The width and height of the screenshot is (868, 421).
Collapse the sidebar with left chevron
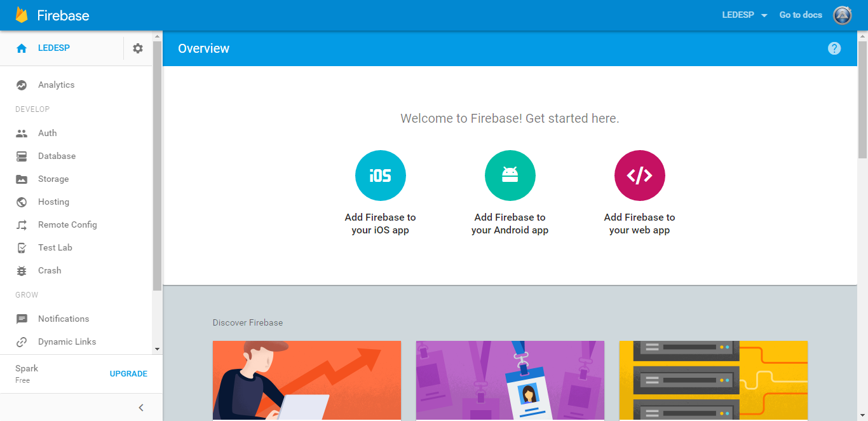[x=141, y=408]
